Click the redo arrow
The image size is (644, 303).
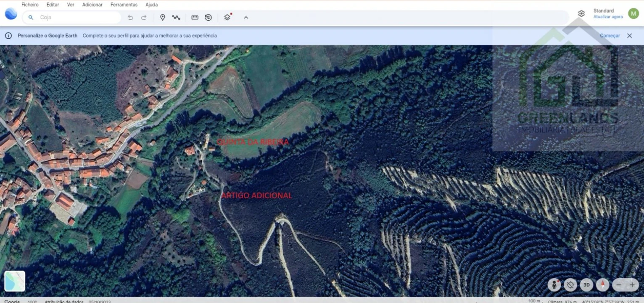[x=144, y=17]
